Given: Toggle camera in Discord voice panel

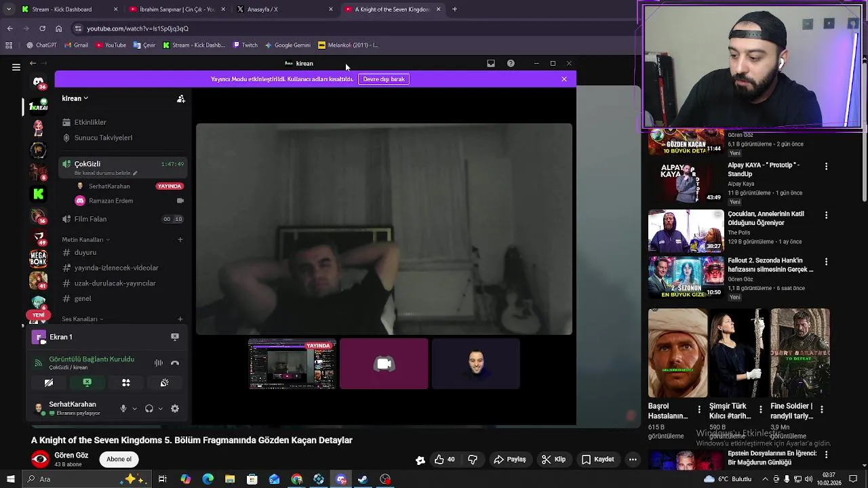Looking at the screenshot, I should point(49,383).
